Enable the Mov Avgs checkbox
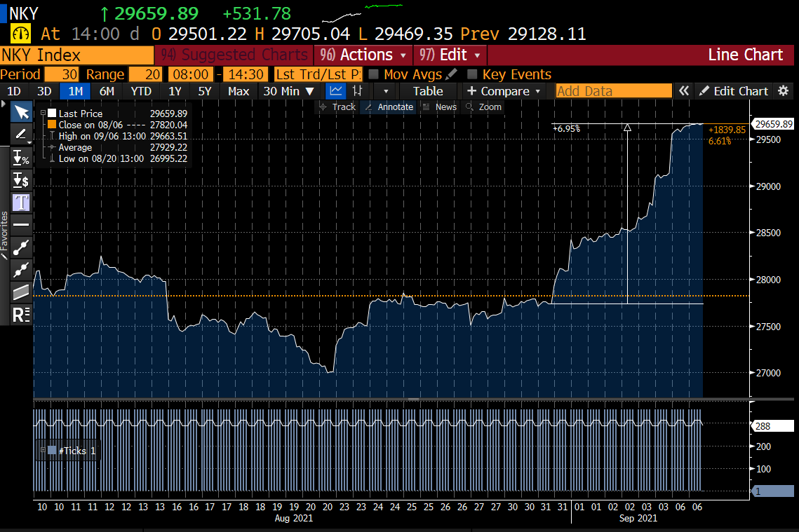This screenshot has width=799, height=532. 374,74
